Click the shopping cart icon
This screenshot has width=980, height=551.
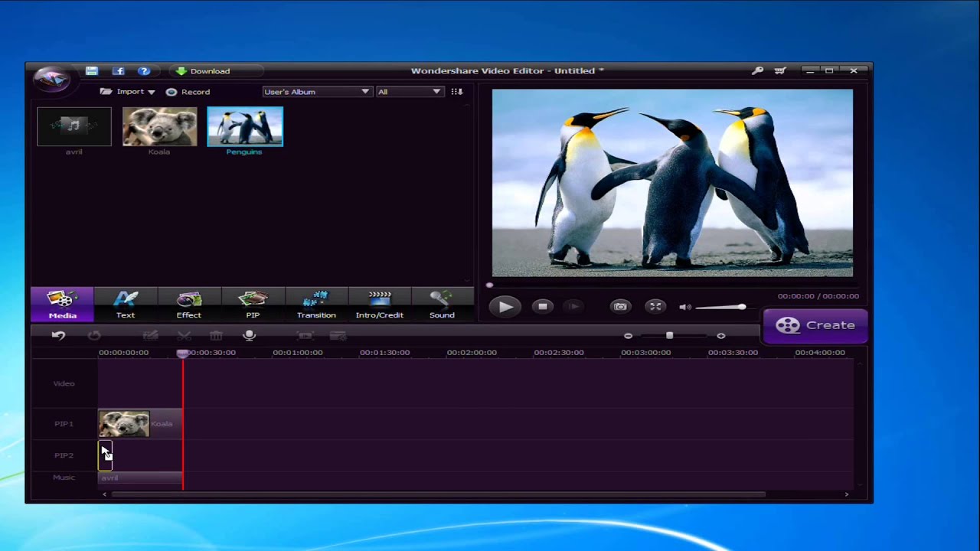point(780,70)
